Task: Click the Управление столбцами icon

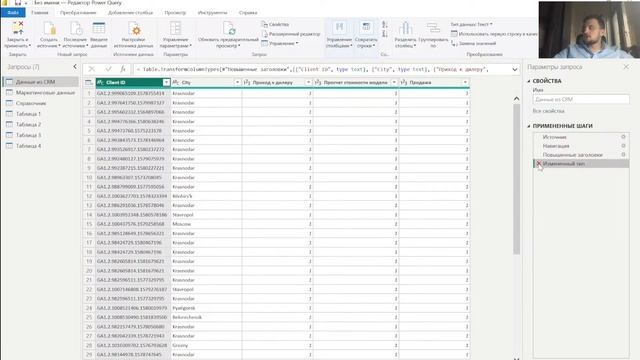Action: (x=339, y=28)
